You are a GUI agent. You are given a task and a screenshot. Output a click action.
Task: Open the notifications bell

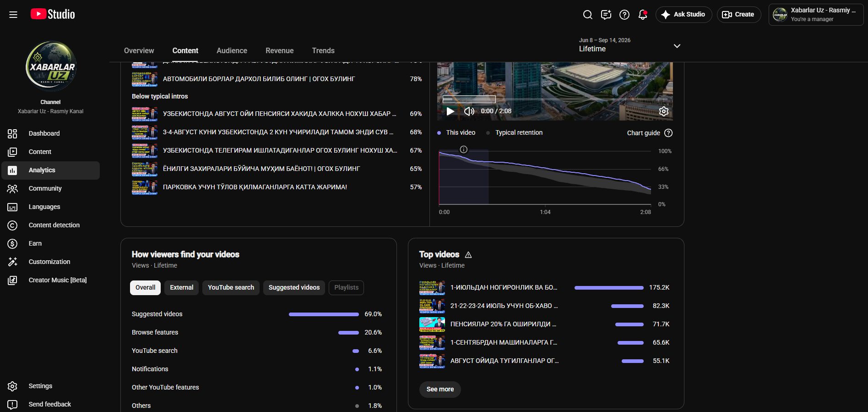pyautogui.click(x=643, y=15)
